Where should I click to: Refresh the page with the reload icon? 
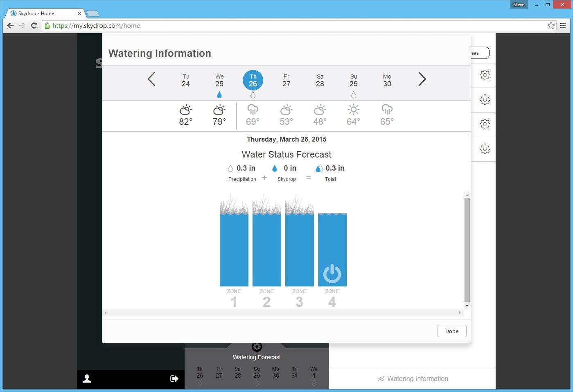[34, 25]
